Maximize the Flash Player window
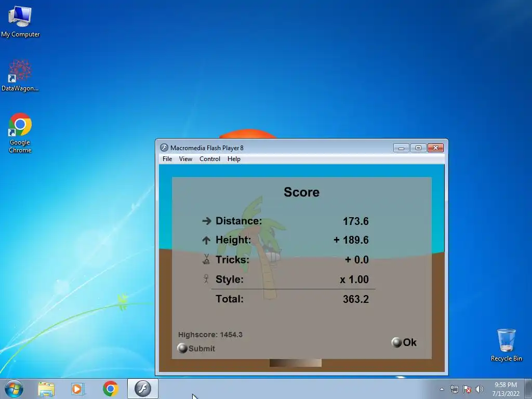The image size is (532, 399). [x=418, y=148]
